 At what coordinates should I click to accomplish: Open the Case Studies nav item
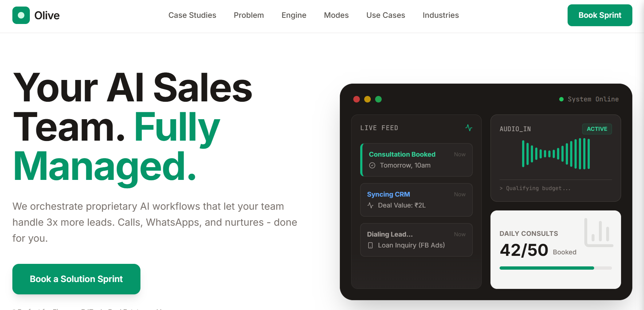pyautogui.click(x=192, y=15)
